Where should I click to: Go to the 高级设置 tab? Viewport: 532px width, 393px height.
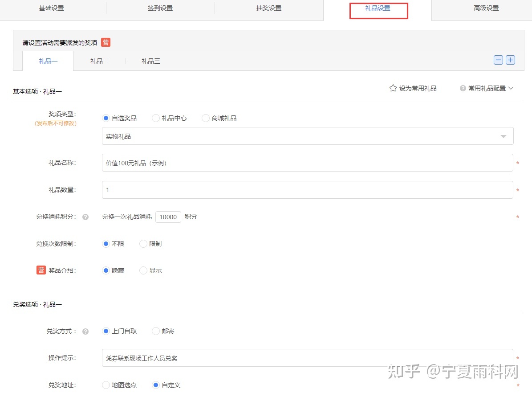[486, 8]
